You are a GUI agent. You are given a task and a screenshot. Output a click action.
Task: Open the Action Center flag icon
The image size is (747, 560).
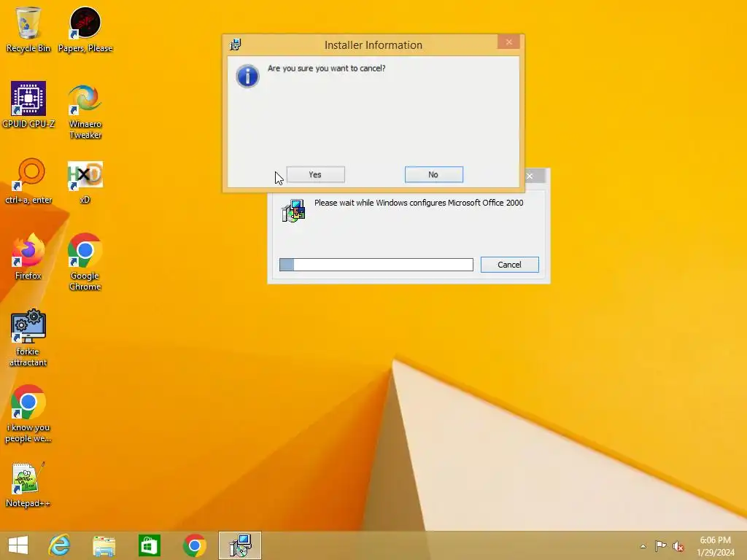tap(660, 546)
